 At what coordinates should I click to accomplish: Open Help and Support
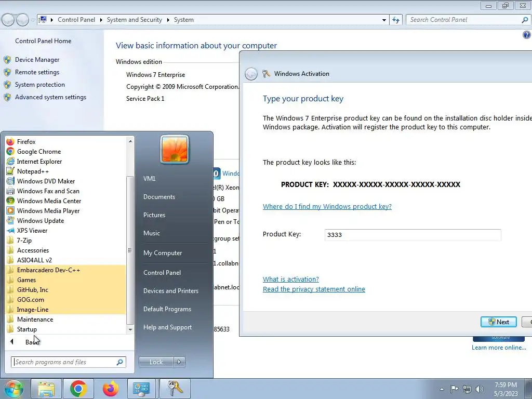click(x=168, y=327)
